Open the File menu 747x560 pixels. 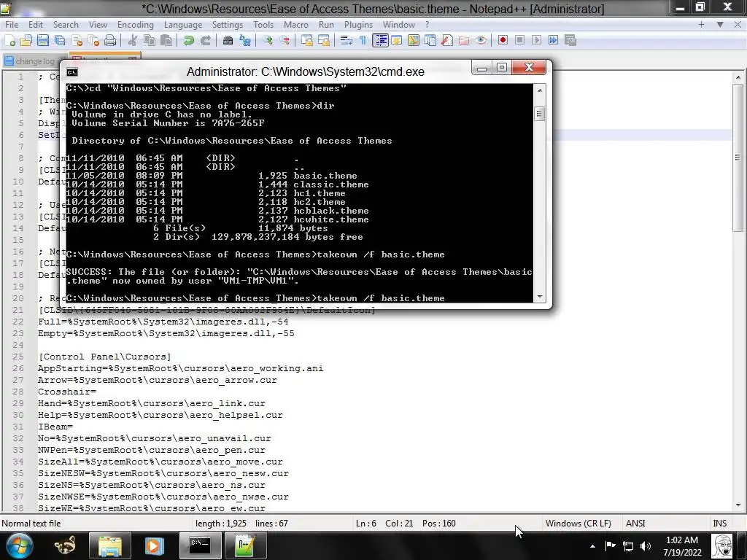point(12,25)
